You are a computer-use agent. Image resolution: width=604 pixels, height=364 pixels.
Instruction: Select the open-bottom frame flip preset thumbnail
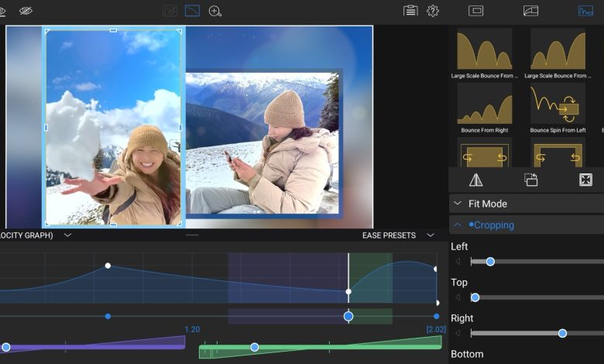(558, 153)
